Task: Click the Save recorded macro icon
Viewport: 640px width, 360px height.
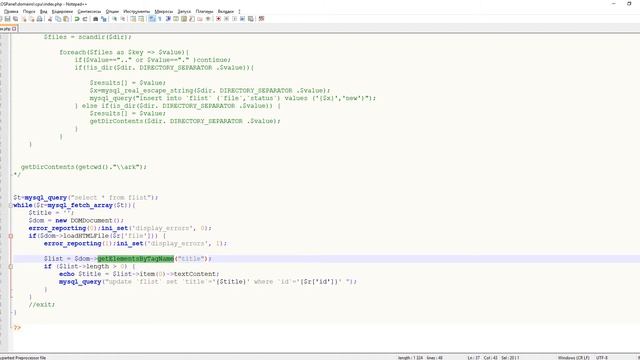Action: click(251, 19)
